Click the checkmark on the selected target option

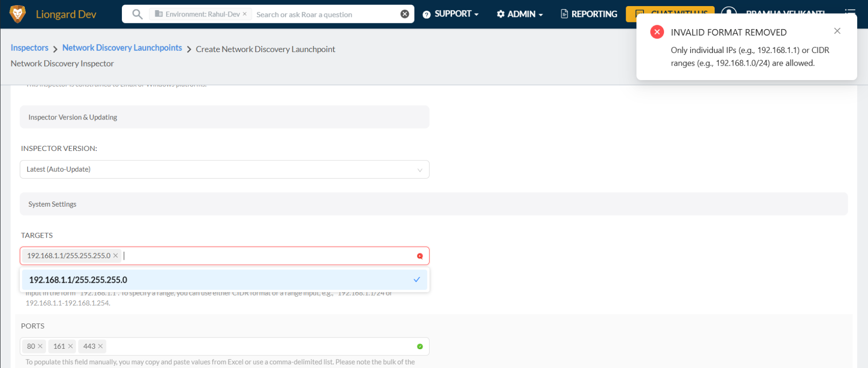tap(416, 280)
